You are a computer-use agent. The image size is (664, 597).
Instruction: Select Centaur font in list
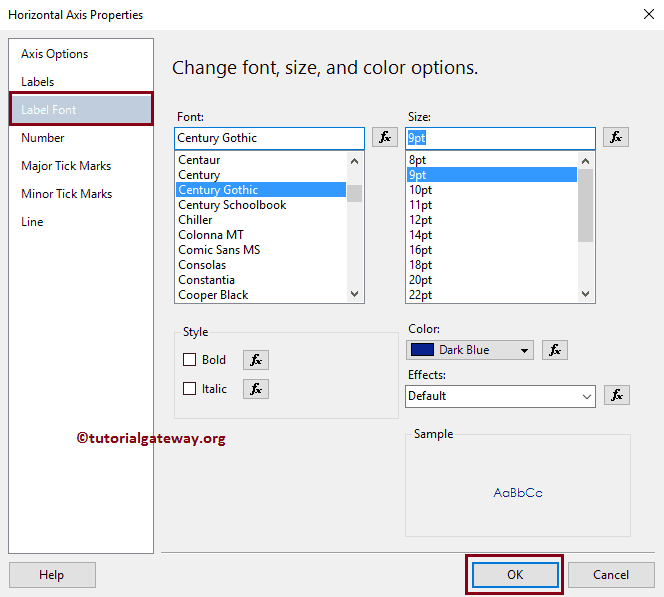[x=261, y=160]
